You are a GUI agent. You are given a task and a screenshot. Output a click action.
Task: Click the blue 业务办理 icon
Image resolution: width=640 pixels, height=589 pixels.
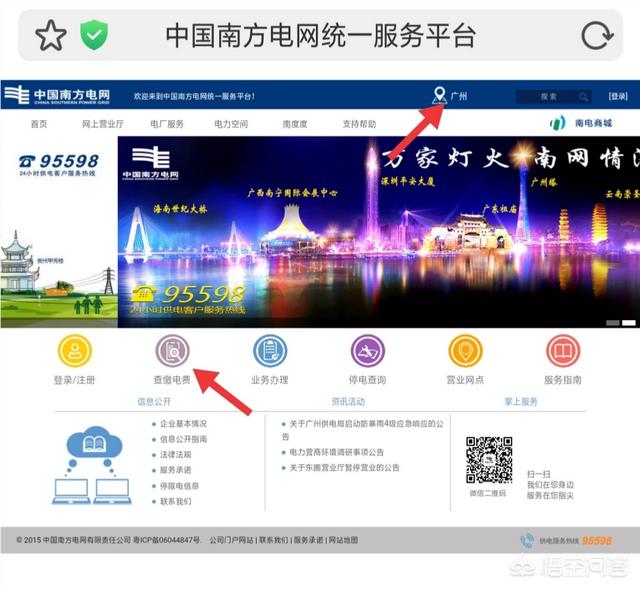coord(270,351)
